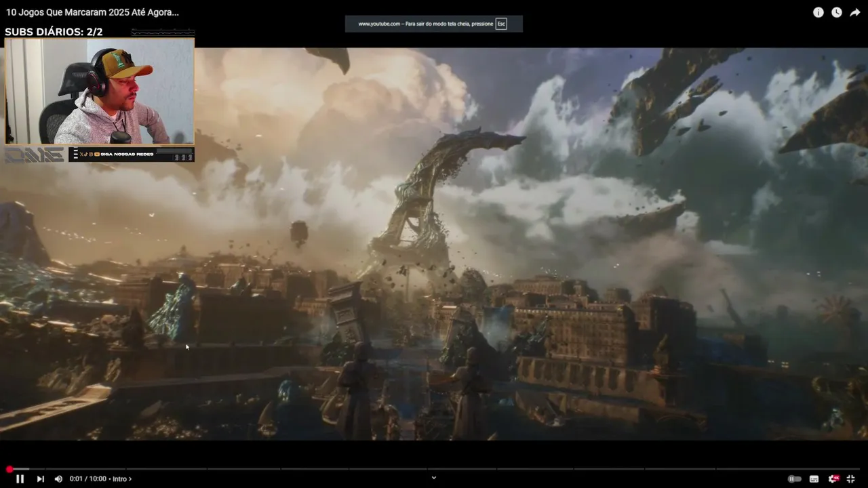Image resolution: width=868 pixels, height=488 pixels.
Task: Click the 0:01 / 10:00 time display
Action: pos(87,479)
